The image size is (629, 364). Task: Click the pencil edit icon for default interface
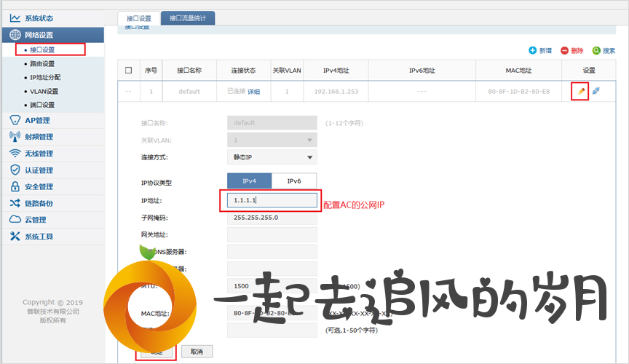click(581, 91)
